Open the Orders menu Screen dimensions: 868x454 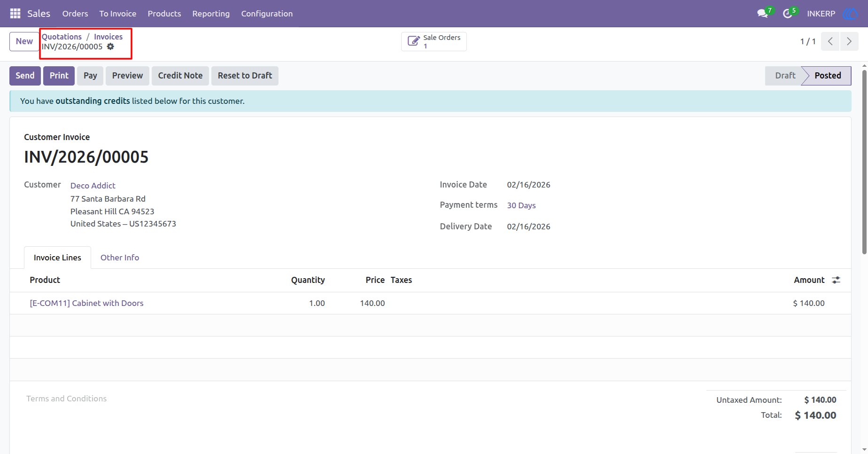tap(75, 14)
